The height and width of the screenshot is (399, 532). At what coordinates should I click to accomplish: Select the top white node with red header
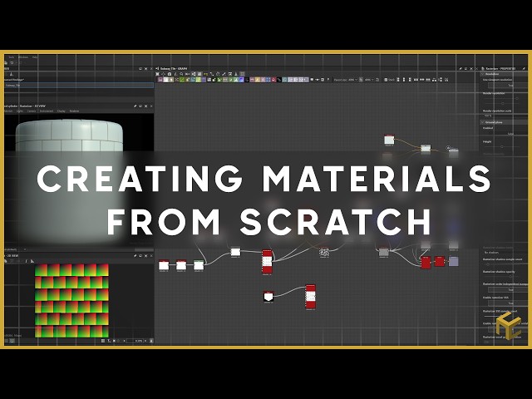[x=389, y=140]
